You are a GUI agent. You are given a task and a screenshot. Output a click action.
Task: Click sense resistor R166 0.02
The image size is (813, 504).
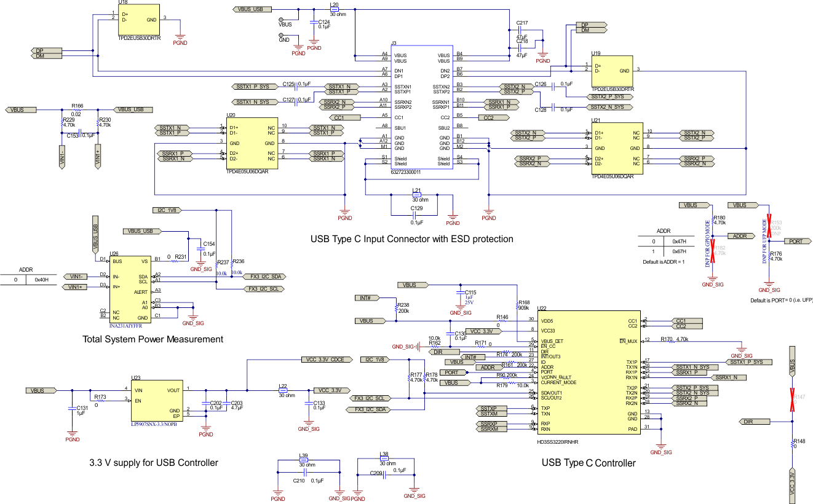click(77, 109)
